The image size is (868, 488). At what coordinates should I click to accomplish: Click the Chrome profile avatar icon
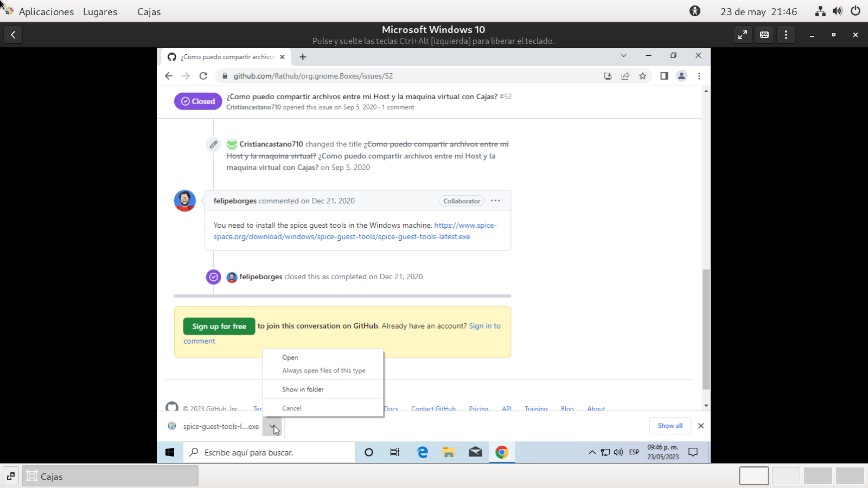pos(681,76)
